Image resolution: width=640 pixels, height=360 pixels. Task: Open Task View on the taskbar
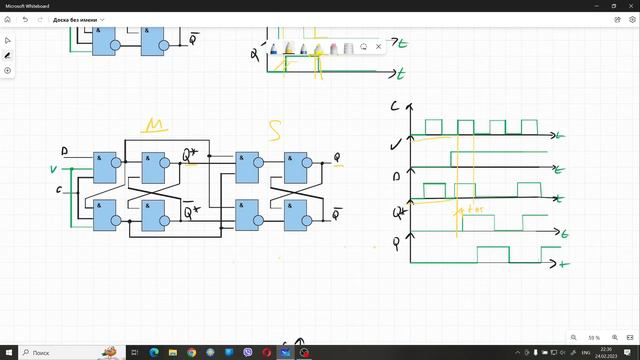coord(134,352)
